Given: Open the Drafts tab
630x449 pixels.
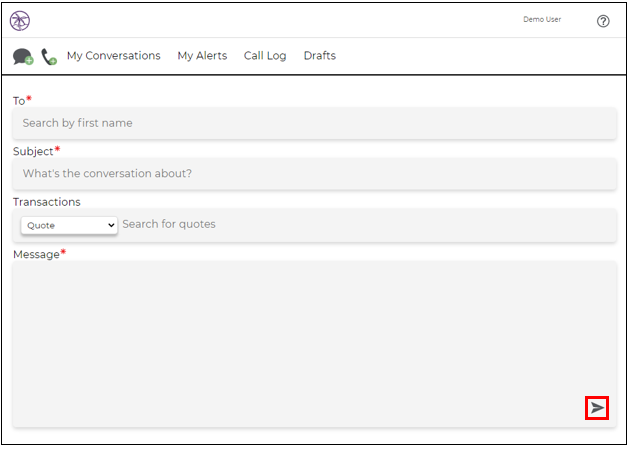Looking at the screenshot, I should 319,55.
